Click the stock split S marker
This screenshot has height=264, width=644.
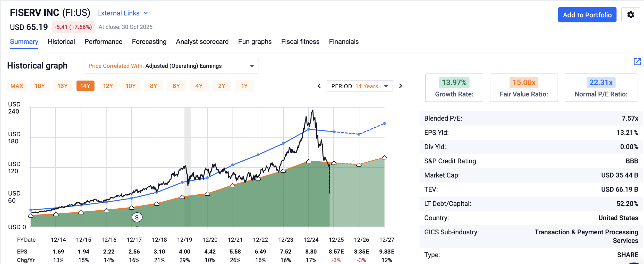pos(137,218)
